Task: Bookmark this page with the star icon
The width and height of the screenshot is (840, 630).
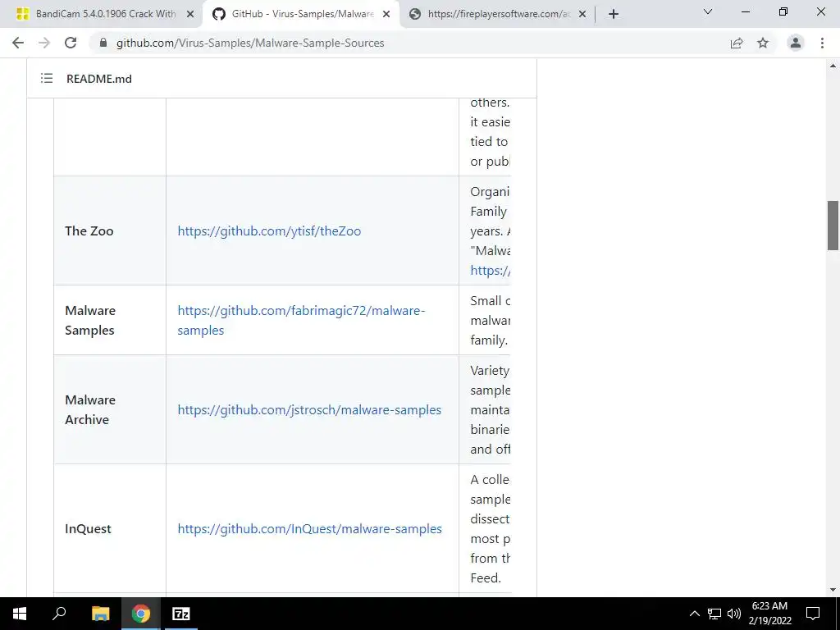Action: pyautogui.click(x=763, y=43)
